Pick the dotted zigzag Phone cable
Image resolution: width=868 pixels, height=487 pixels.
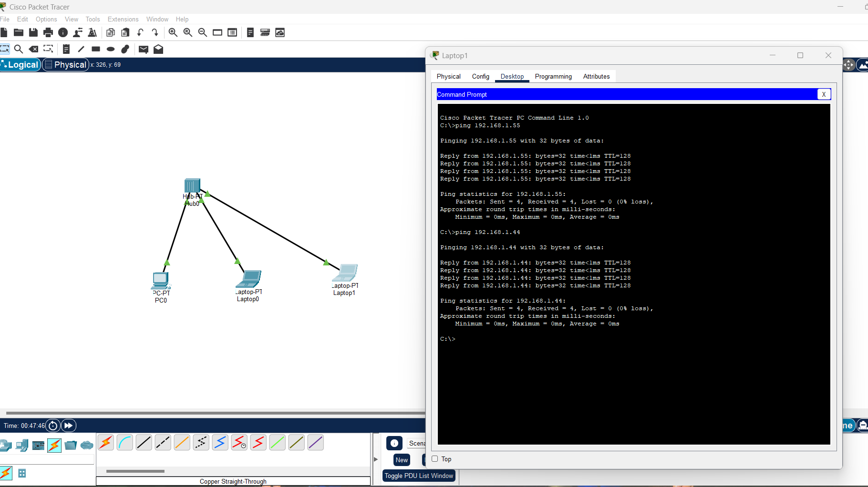[x=201, y=443]
